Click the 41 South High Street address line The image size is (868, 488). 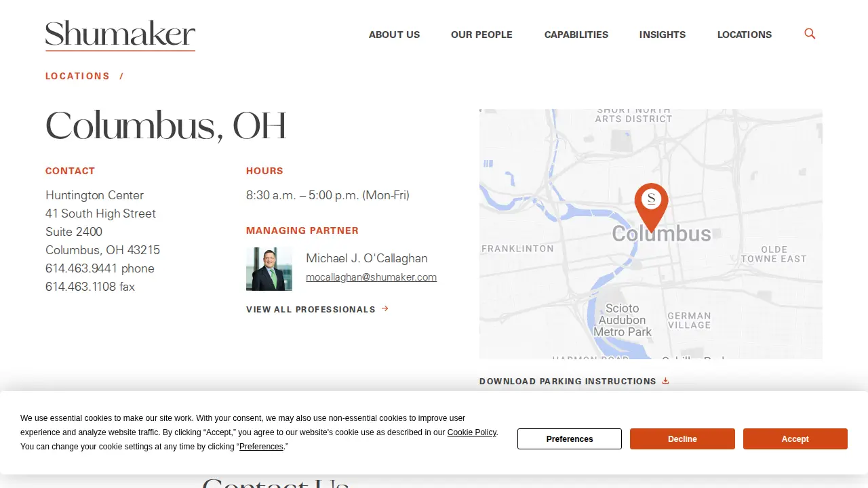click(x=100, y=213)
